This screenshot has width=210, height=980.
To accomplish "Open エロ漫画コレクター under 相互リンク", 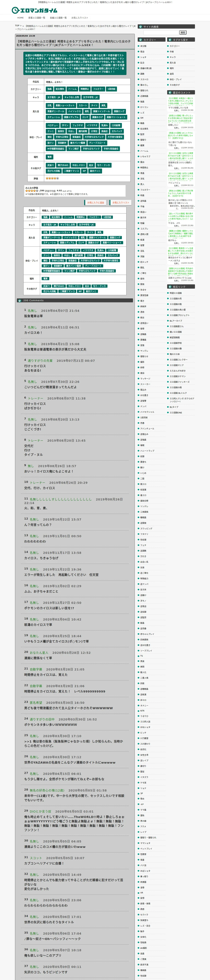I will (178, 359).
